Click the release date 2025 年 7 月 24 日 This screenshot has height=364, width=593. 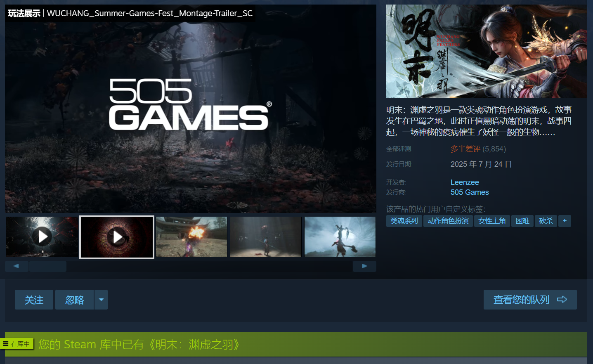pyautogui.click(x=481, y=164)
